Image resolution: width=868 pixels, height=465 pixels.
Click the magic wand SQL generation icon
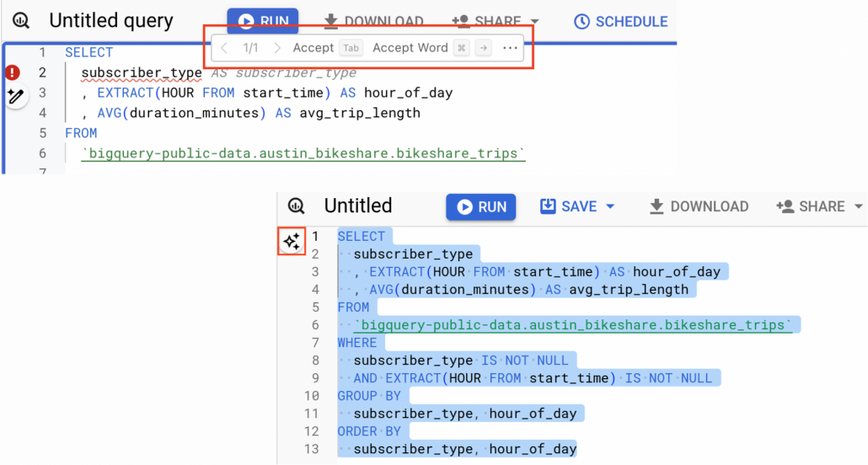(15, 95)
